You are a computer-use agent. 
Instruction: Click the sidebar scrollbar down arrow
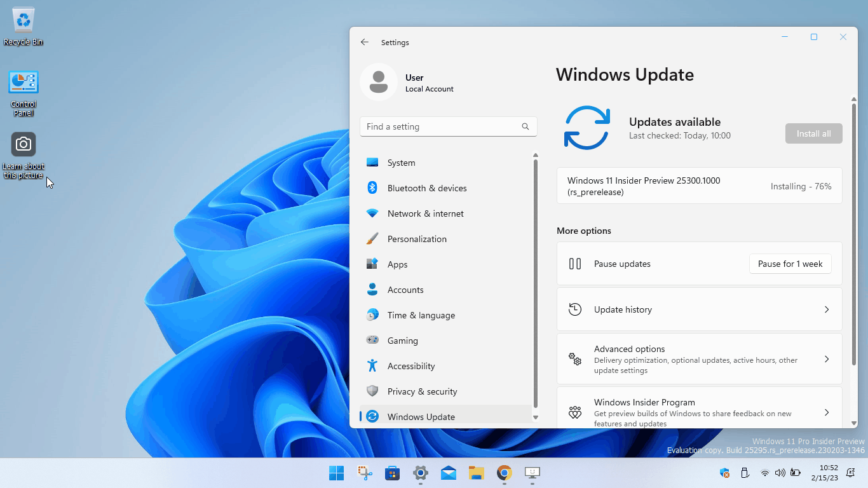point(536,417)
